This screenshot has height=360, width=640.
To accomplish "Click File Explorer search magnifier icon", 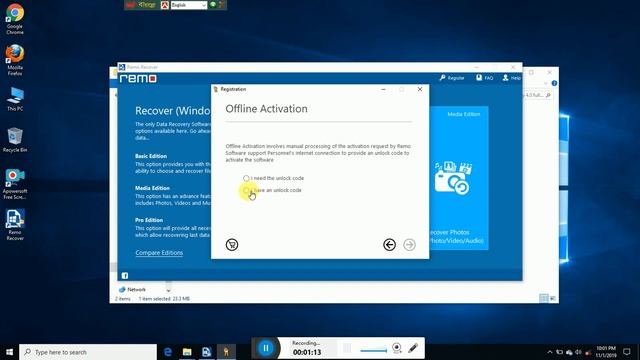I will (x=548, y=95).
